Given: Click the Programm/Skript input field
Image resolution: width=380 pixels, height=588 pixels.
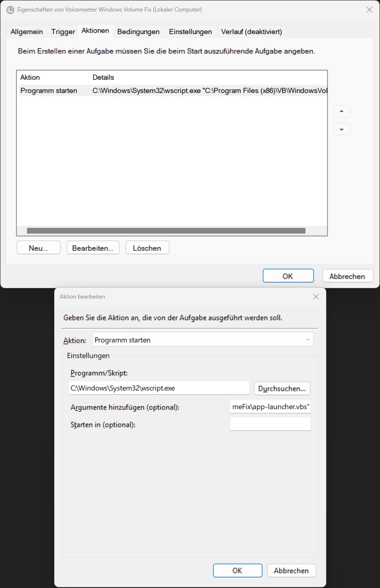Looking at the screenshot, I should [159, 388].
